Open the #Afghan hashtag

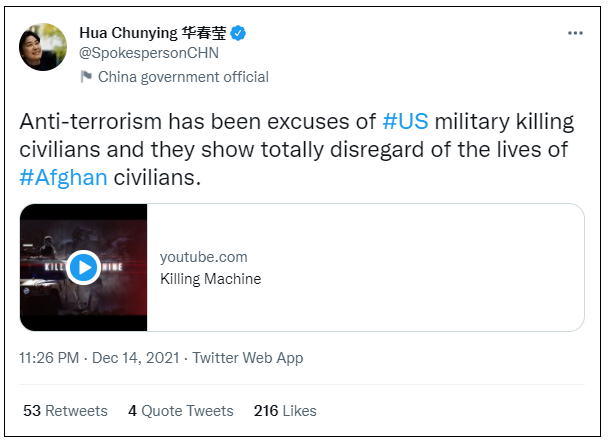(63, 177)
